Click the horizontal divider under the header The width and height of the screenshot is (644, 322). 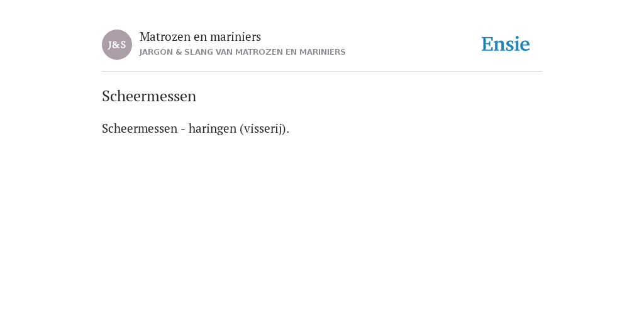point(322,72)
